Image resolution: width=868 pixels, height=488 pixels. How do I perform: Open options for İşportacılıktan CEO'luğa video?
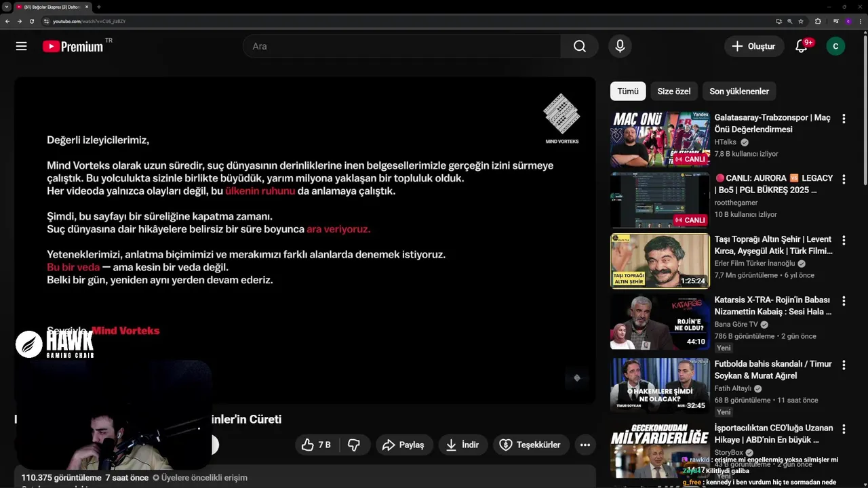844,430
